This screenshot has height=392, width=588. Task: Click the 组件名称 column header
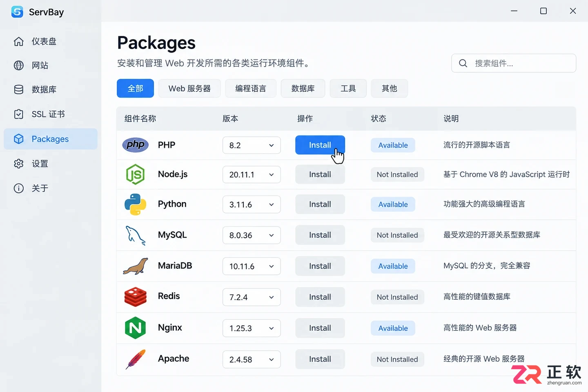[x=140, y=118]
